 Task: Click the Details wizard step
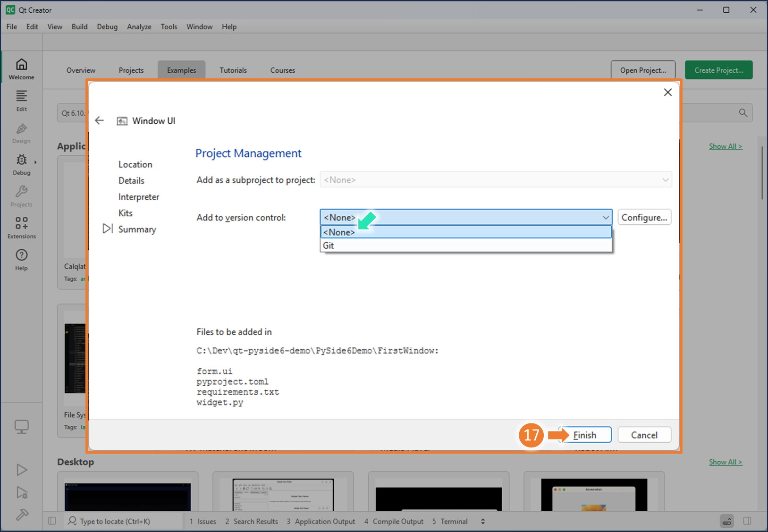coord(131,180)
